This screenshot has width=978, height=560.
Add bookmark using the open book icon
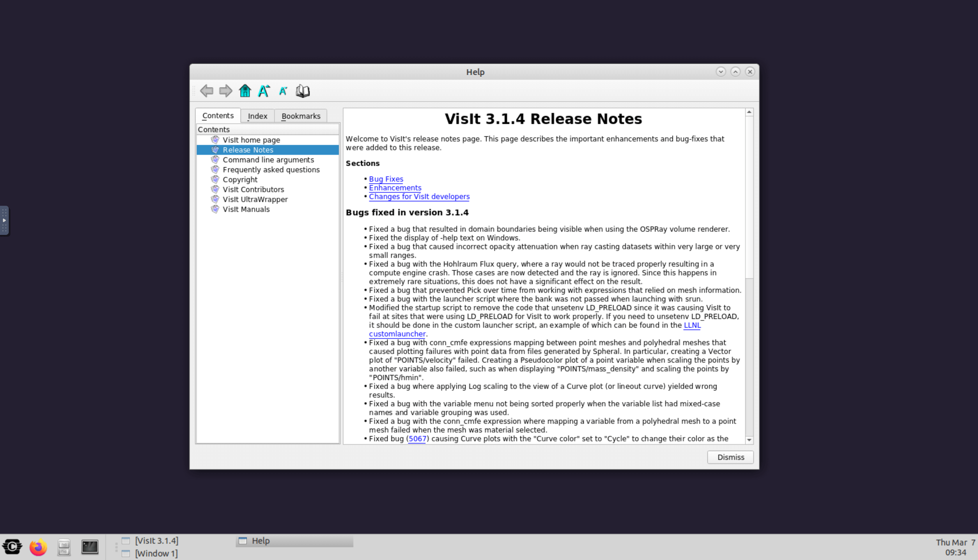coord(303,91)
